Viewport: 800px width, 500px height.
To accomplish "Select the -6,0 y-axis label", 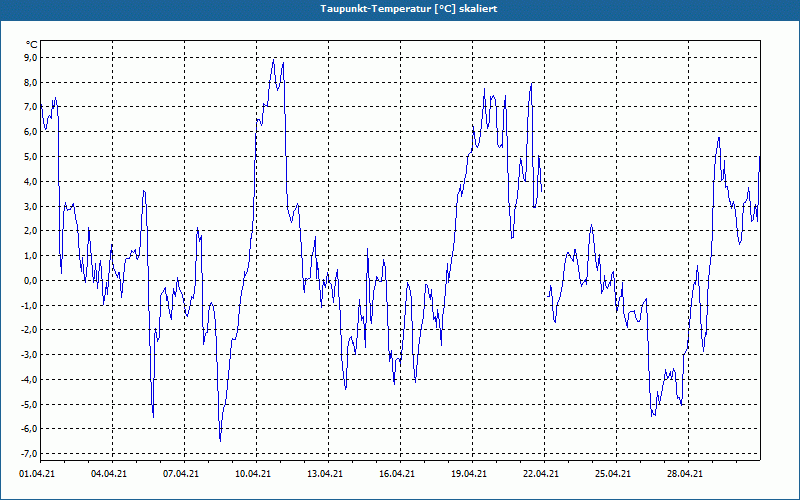I will pyautogui.click(x=30, y=429).
